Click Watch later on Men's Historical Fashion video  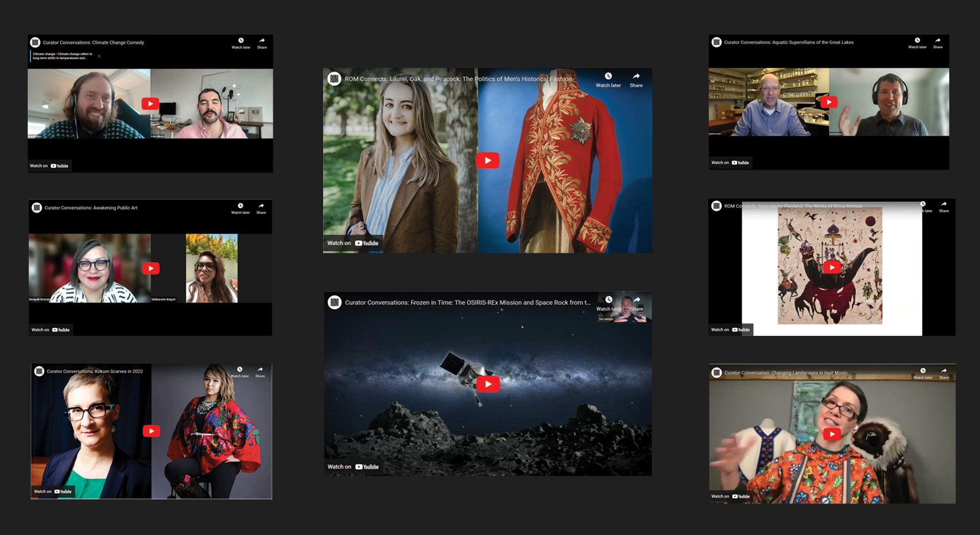608,79
